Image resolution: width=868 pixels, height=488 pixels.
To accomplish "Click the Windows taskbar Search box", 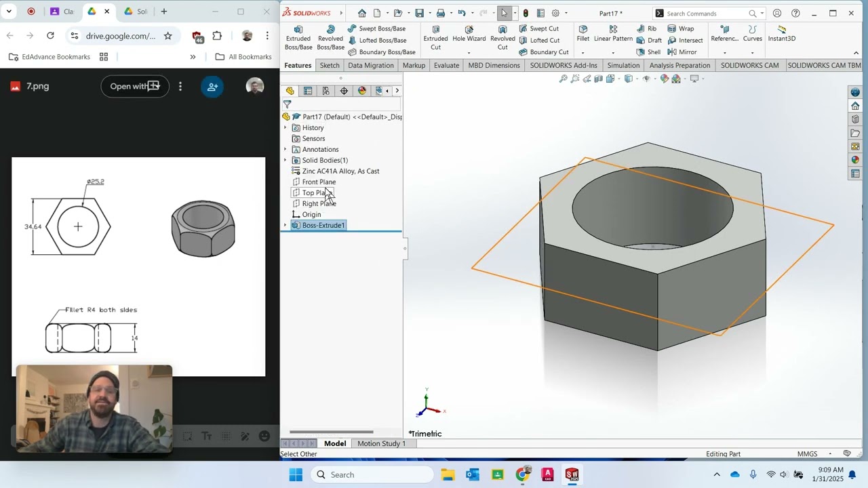I will click(x=372, y=474).
